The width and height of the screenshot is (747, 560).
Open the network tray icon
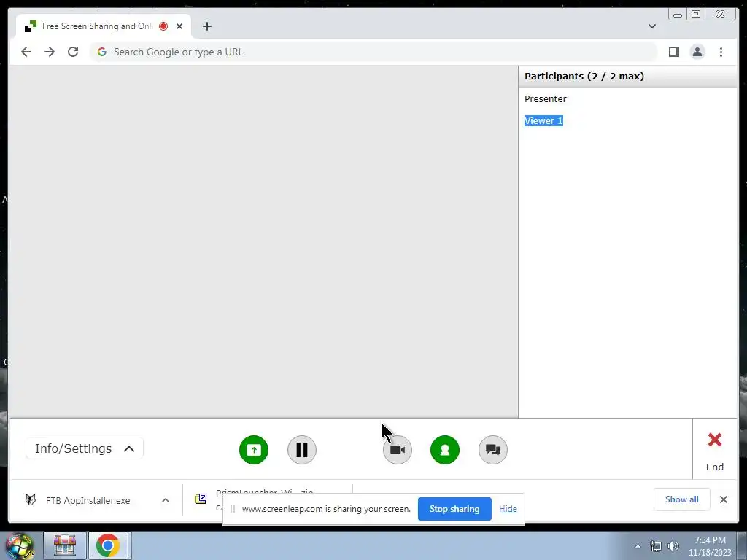click(x=656, y=546)
